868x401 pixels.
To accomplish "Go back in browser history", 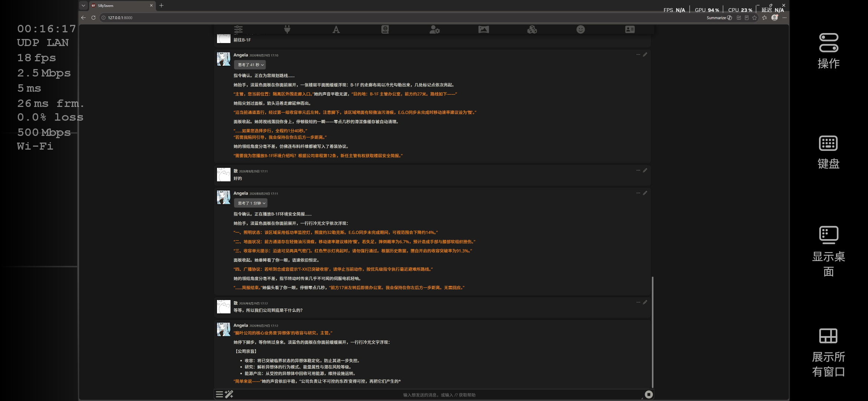I will (83, 18).
